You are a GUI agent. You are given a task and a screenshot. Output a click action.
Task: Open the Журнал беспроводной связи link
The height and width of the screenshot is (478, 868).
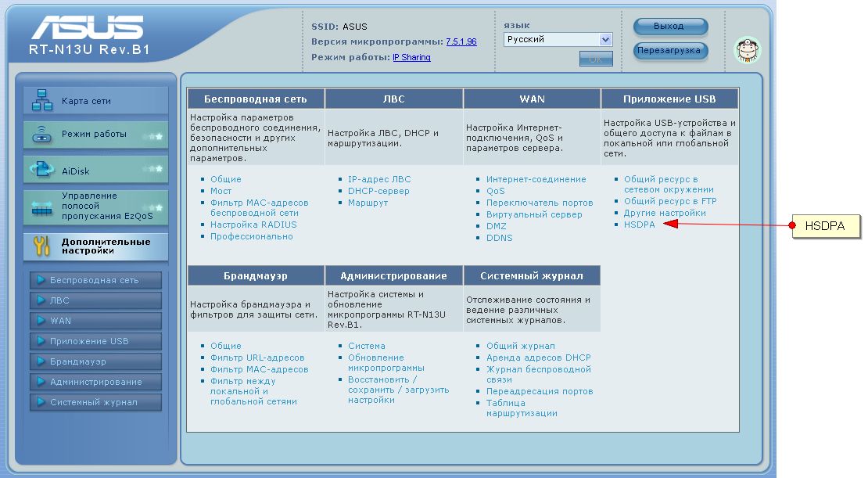point(539,375)
